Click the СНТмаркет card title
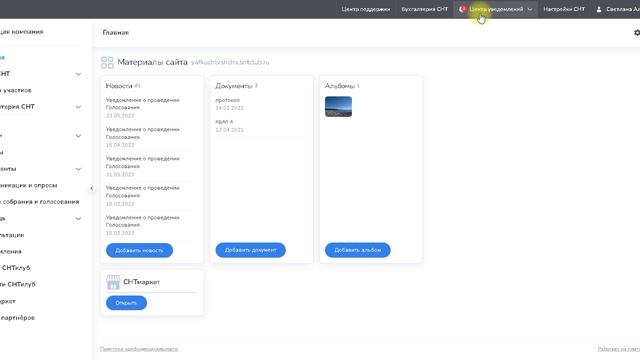This screenshot has width=640, height=360. 141,282
